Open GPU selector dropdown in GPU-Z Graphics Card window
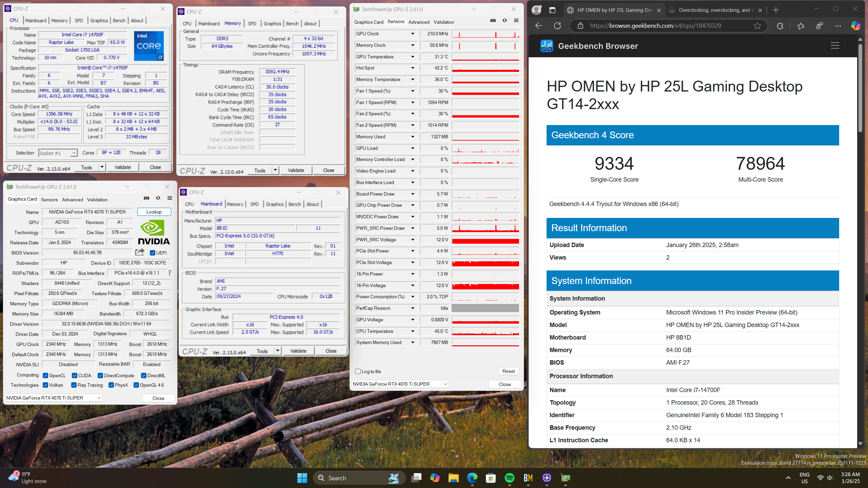Image resolution: width=868 pixels, height=488 pixels. [54, 398]
